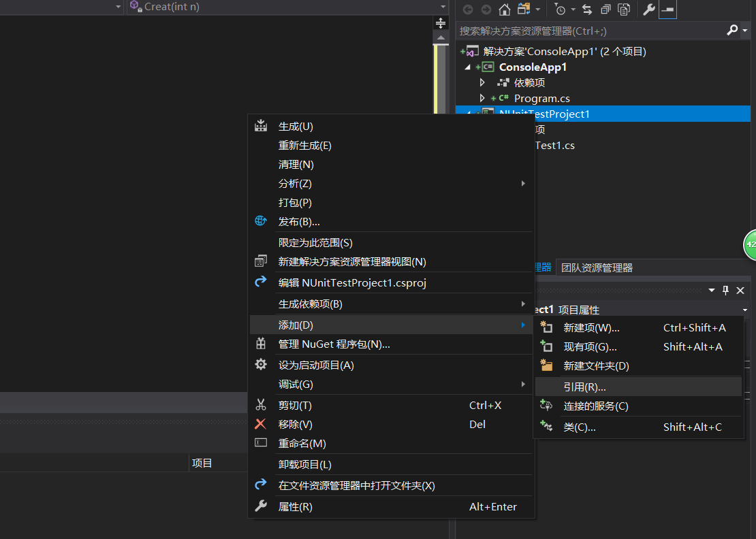Click the 项目 column header
Screen dimensions: 756x539
(202, 463)
